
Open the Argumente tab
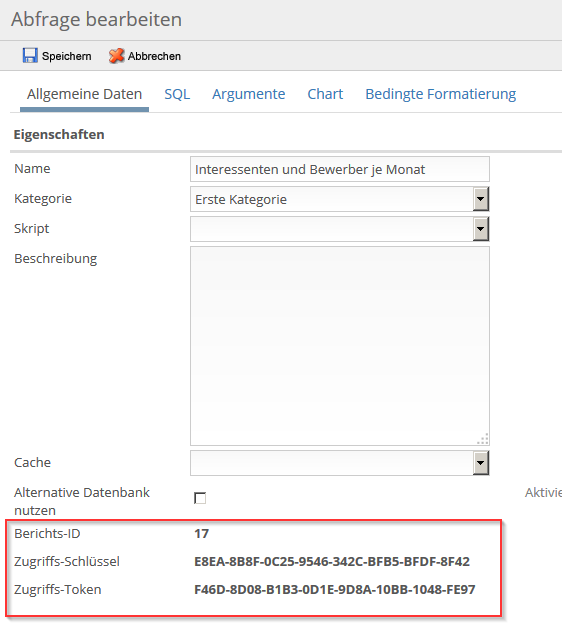point(249,94)
